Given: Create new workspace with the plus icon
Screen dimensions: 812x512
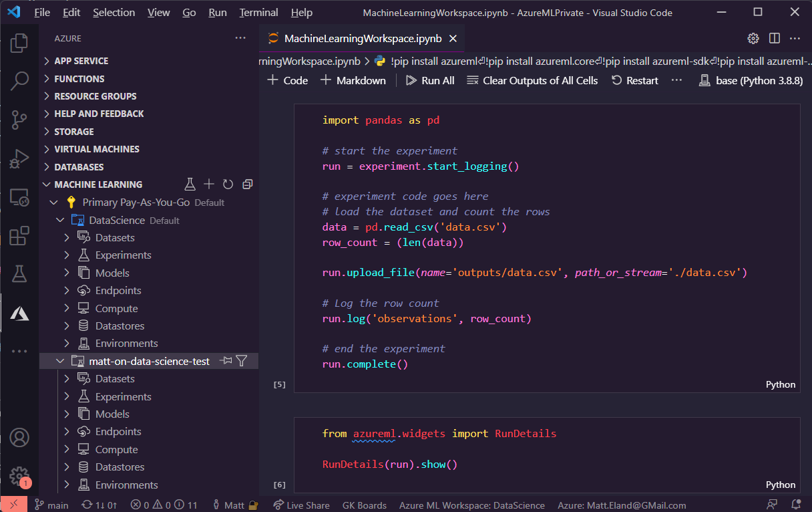Looking at the screenshot, I should tap(208, 184).
